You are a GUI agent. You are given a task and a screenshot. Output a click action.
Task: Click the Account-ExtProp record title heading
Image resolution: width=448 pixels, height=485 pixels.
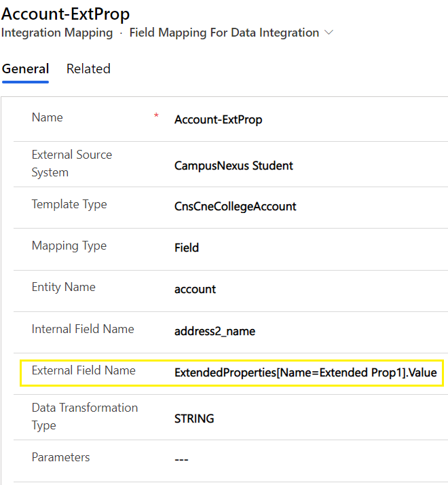click(x=66, y=13)
